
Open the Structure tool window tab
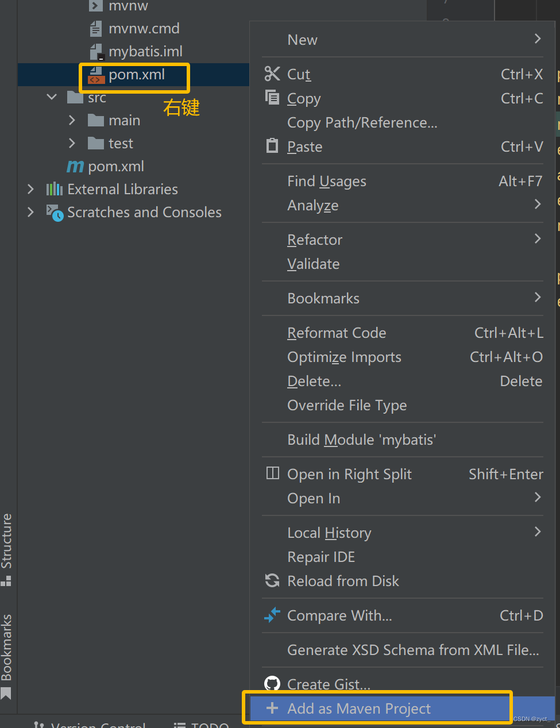6,549
